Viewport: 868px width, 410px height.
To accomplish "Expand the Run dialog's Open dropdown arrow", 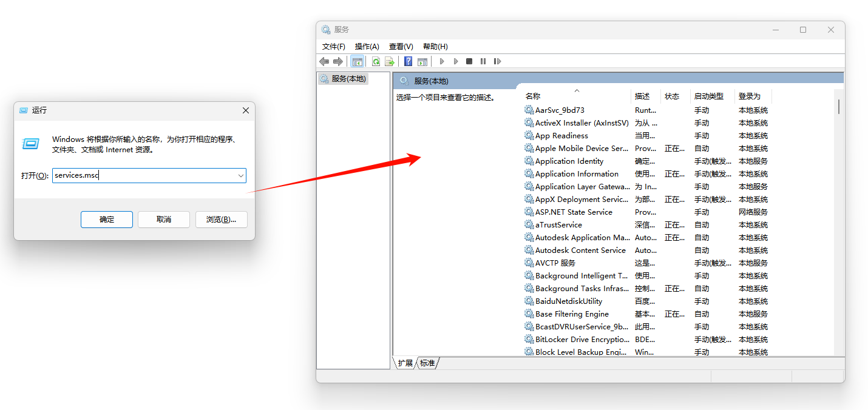I will (x=240, y=176).
